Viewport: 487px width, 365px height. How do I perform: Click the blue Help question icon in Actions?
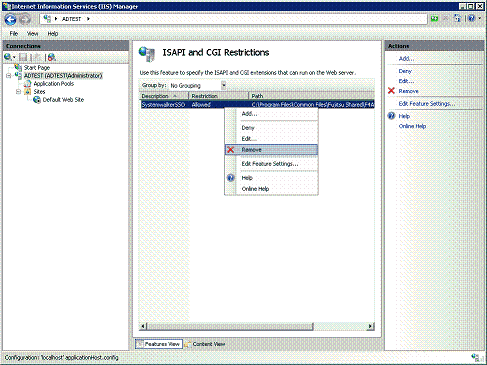click(391, 116)
